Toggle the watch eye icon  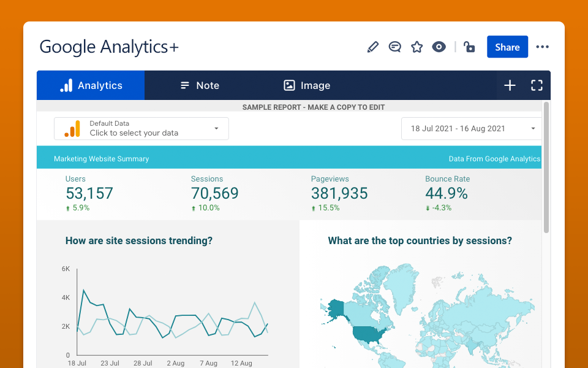pyautogui.click(x=439, y=47)
